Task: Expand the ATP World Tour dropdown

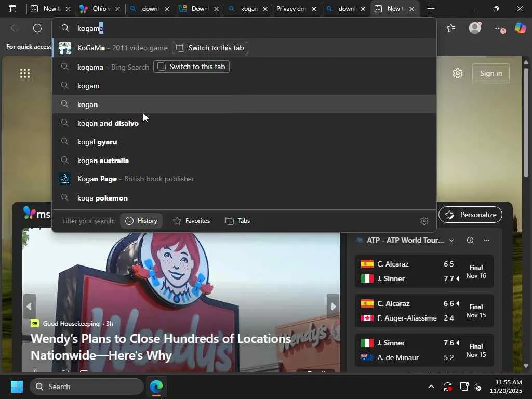Action: [x=451, y=241]
